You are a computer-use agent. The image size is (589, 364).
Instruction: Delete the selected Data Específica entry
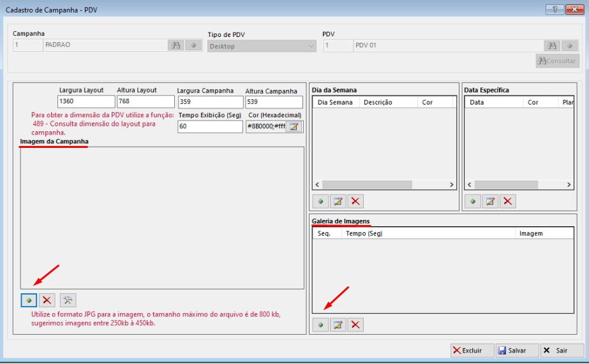pos(508,201)
